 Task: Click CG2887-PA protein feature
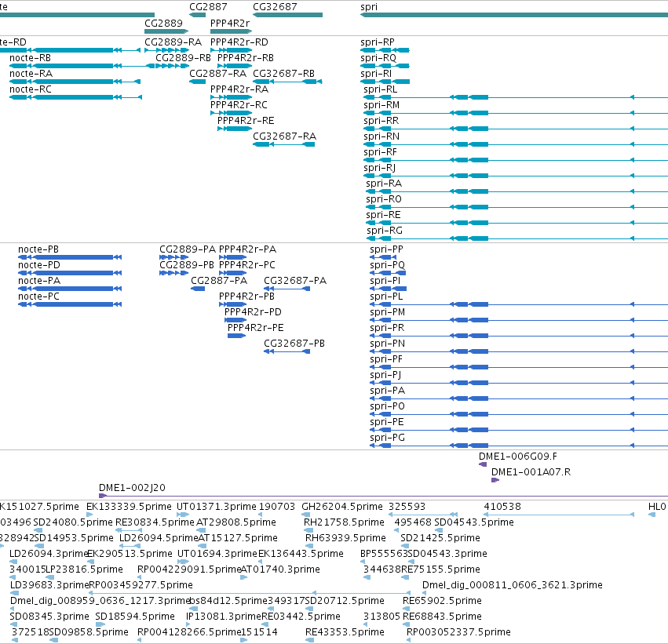coord(198,289)
